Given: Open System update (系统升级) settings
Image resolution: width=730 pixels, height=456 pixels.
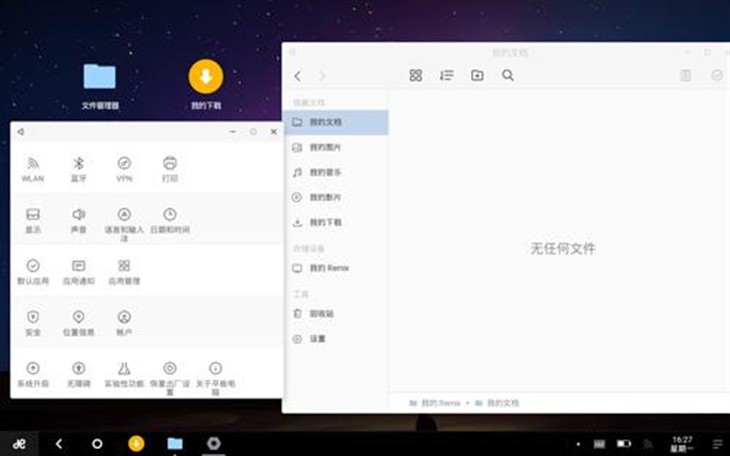Looking at the screenshot, I should [x=33, y=374].
